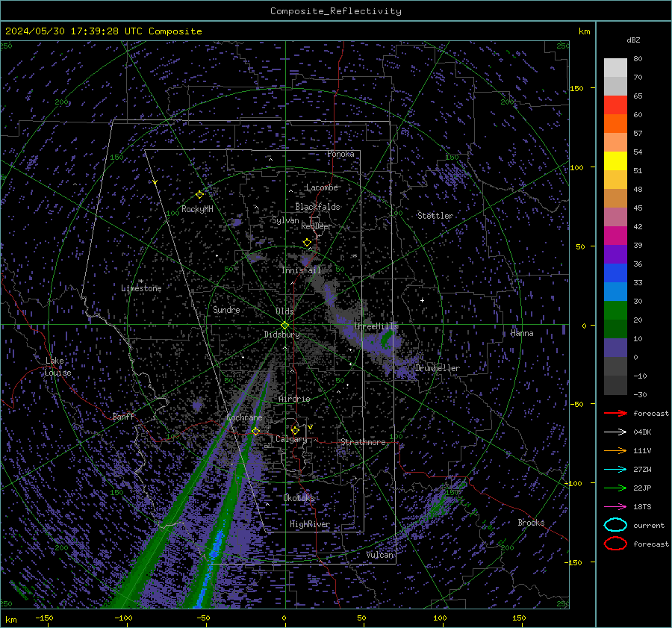The width and height of the screenshot is (672, 628).
Task: Pick the magenta 42 dBZ color swatch
Action: point(615,235)
